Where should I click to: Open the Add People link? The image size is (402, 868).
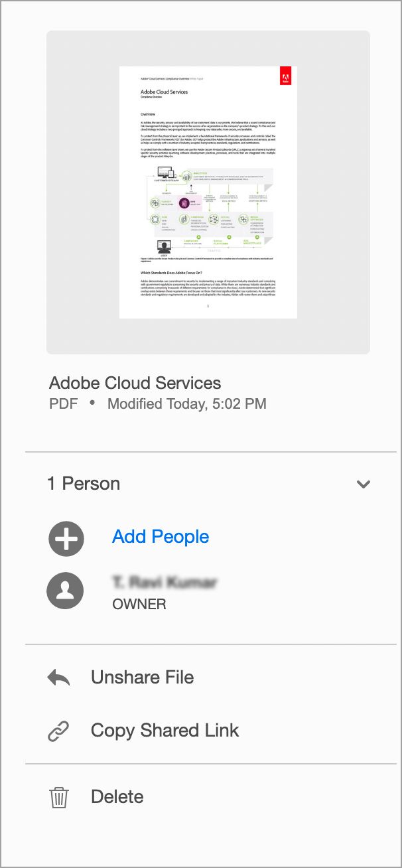point(161,537)
